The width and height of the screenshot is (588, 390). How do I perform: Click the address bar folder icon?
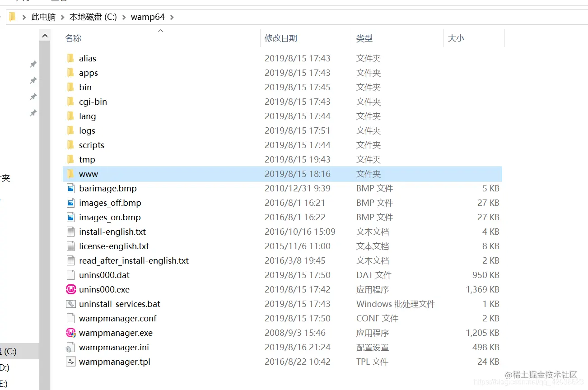click(x=12, y=17)
